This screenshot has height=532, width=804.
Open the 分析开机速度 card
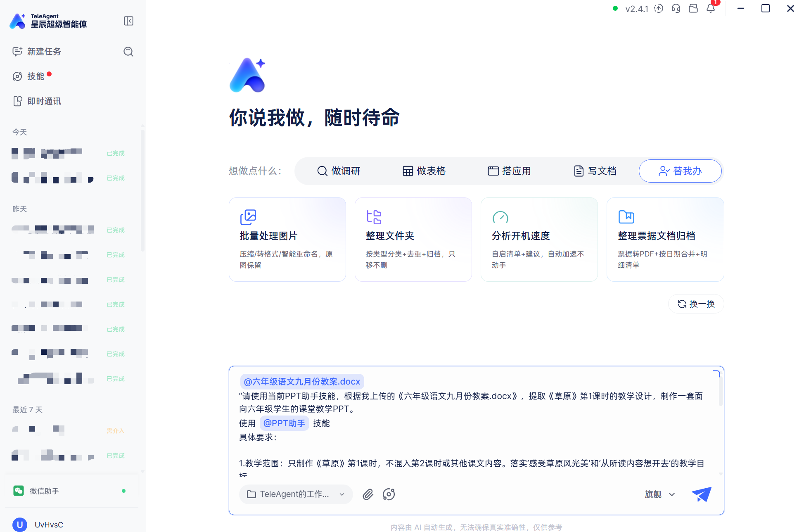[539, 240]
